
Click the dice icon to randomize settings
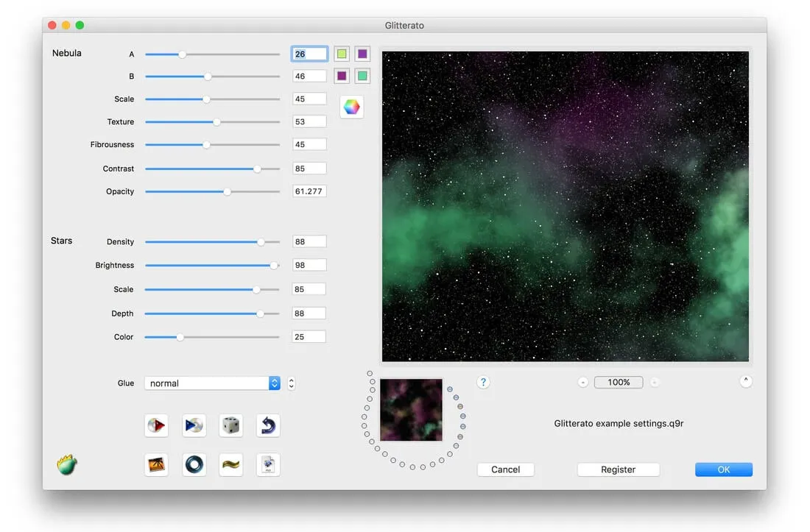[230, 425]
